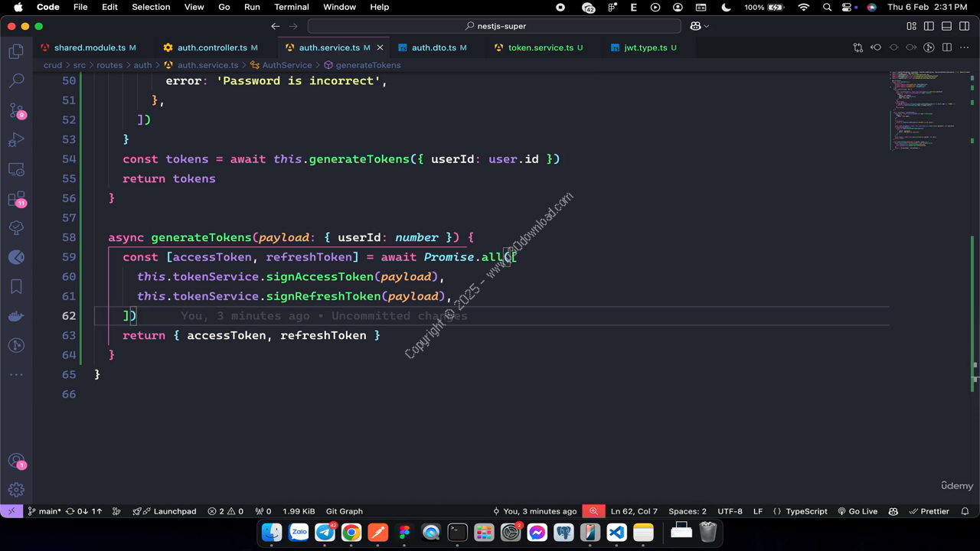Open Source Control view with 9 badge

pyautogui.click(x=16, y=110)
